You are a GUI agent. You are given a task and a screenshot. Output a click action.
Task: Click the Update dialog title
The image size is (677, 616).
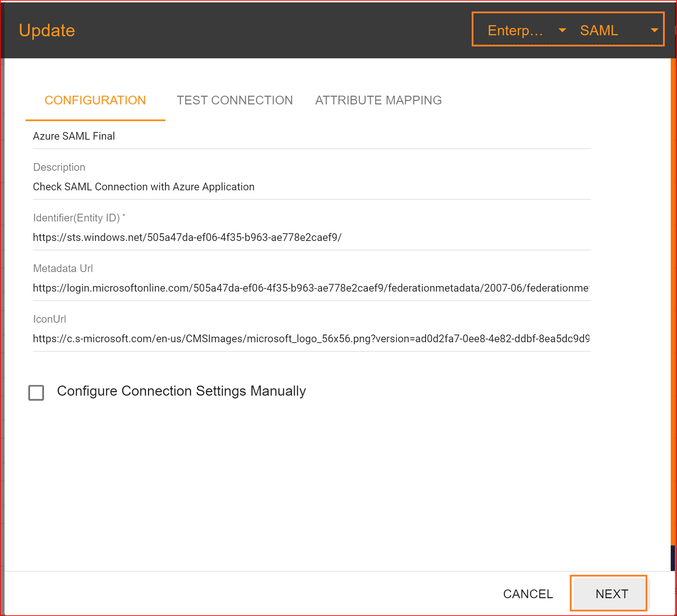point(47,30)
